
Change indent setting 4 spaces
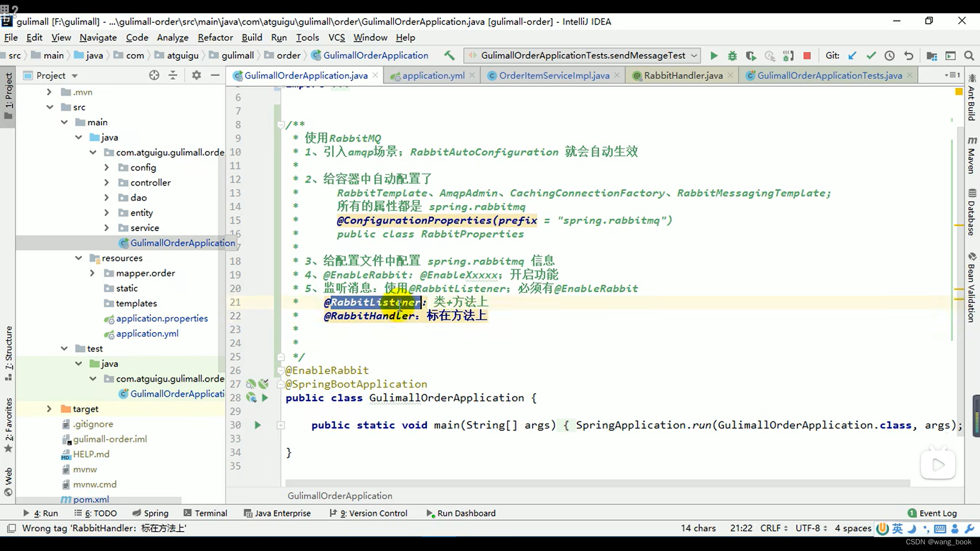click(852, 528)
